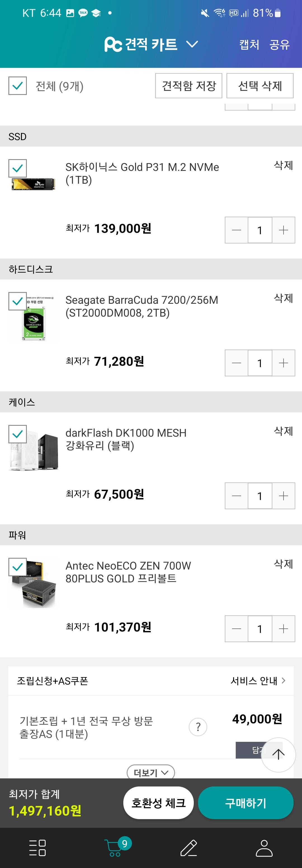
Task: Increase the SK하이닉스 Gold P31 quantity
Action: coord(284,230)
